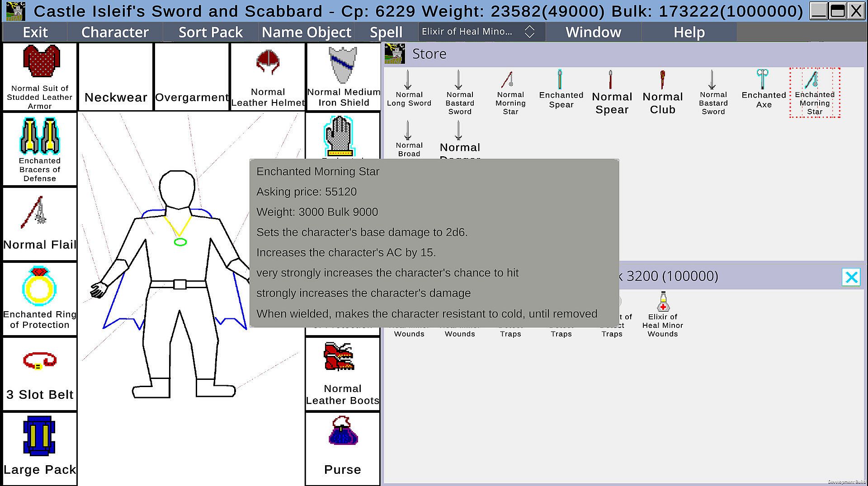The height and width of the screenshot is (486, 868).
Task: Click the Normal Spear store item
Action: (x=612, y=93)
